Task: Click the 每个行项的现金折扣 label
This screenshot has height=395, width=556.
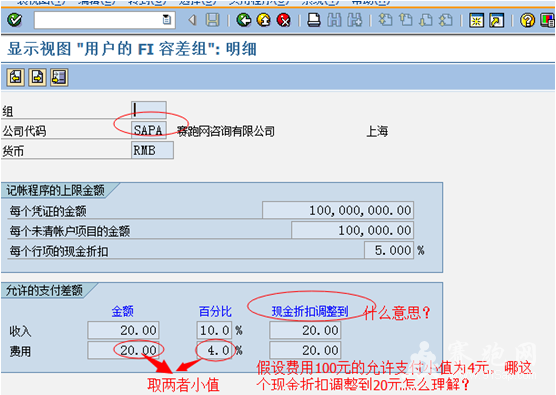Action: click(59, 251)
